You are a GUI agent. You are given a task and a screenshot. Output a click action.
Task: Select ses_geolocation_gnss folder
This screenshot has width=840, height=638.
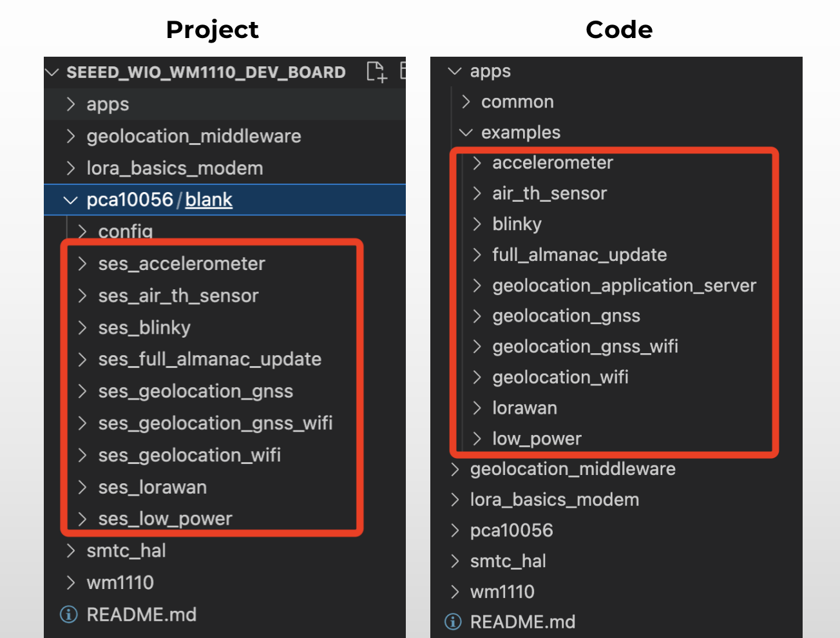point(196,391)
